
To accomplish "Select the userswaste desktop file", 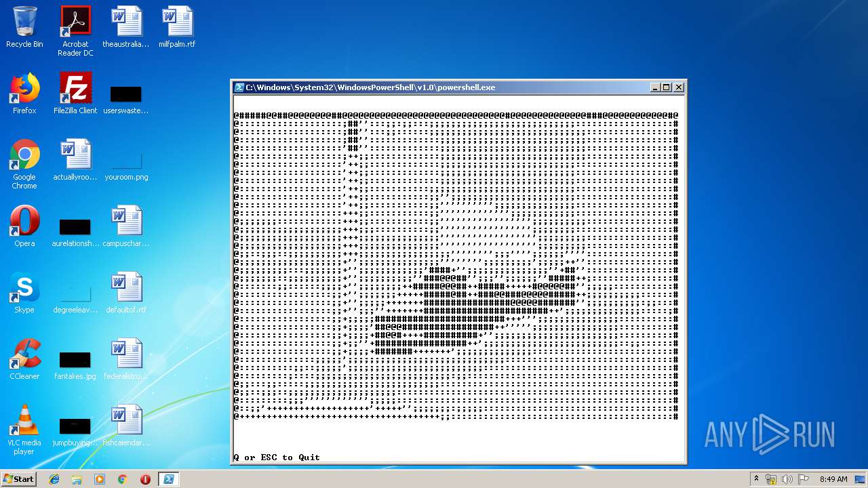I will click(126, 99).
